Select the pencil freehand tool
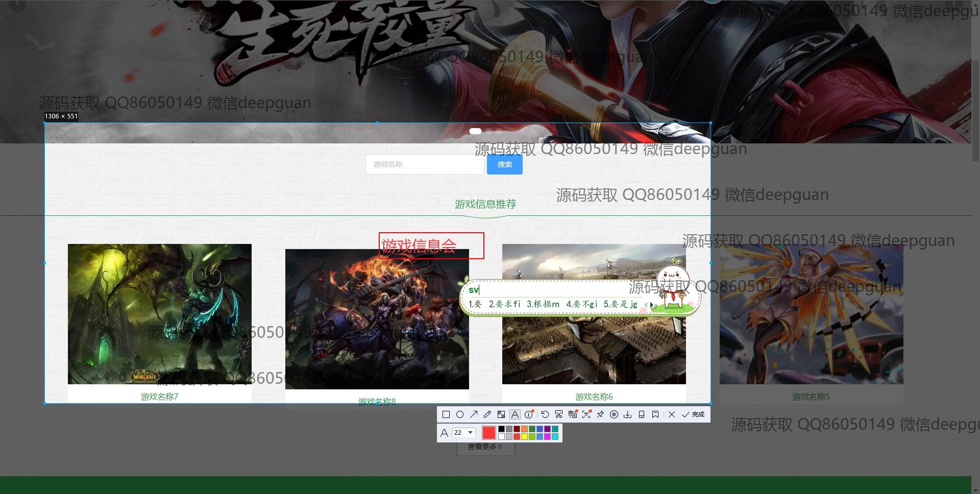 [487, 414]
